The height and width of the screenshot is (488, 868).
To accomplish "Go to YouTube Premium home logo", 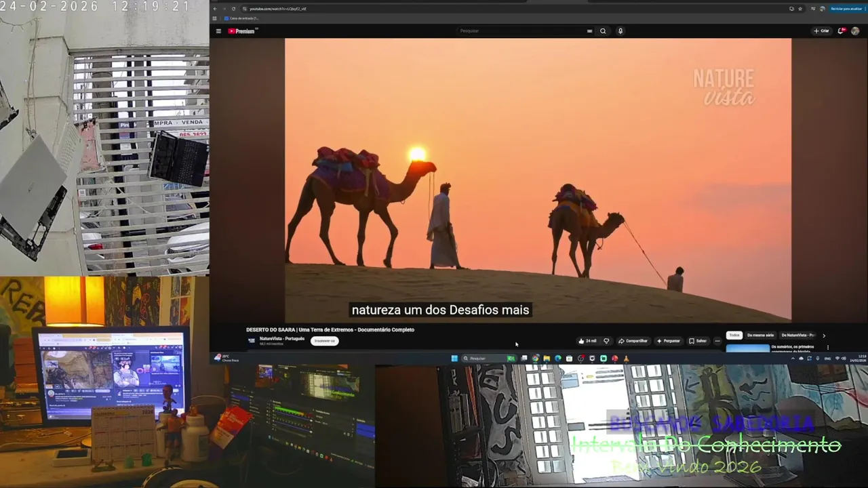I will point(241,30).
